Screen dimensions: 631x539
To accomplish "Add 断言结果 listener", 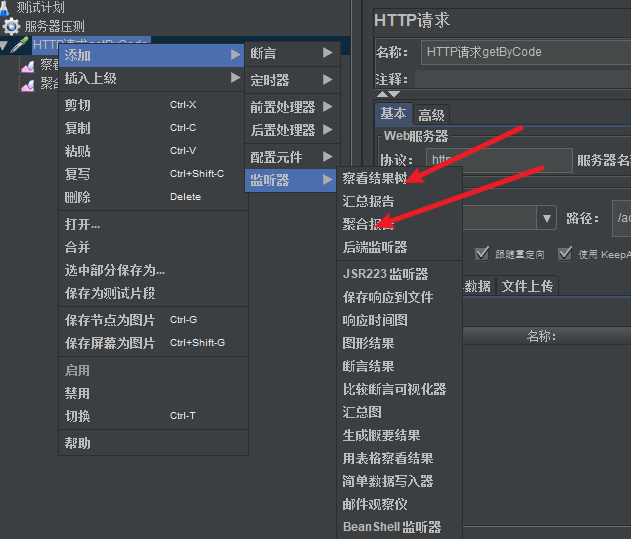I will (400, 366).
